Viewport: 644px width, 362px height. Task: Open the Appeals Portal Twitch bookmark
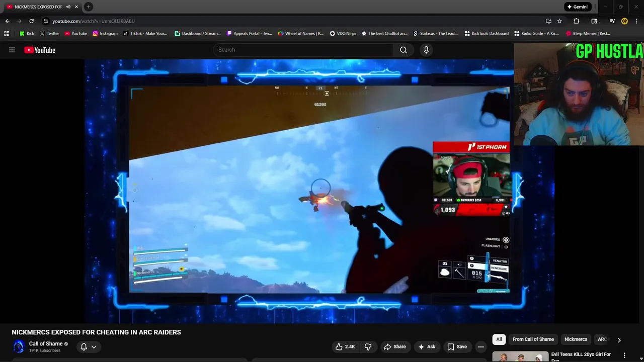click(x=249, y=34)
